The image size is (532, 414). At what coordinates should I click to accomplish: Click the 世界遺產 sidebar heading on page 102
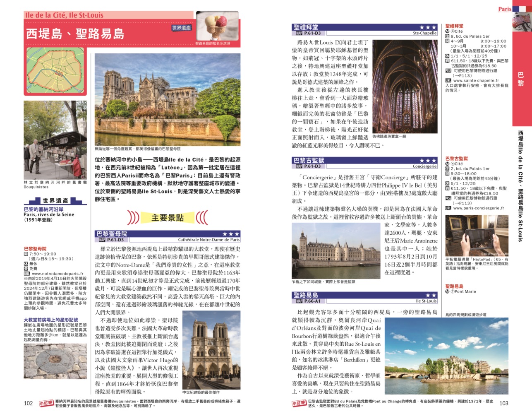coord(55,200)
